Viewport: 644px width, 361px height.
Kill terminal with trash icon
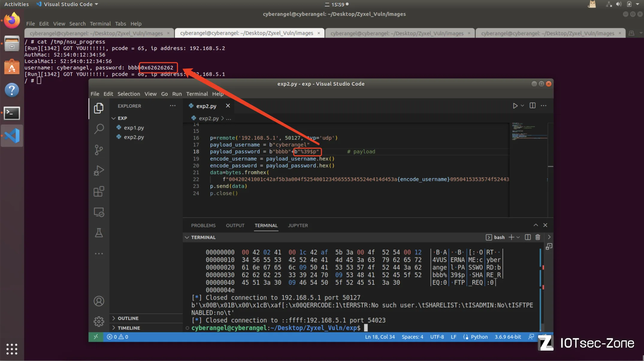pyautogui.click(x=538, y=237)
